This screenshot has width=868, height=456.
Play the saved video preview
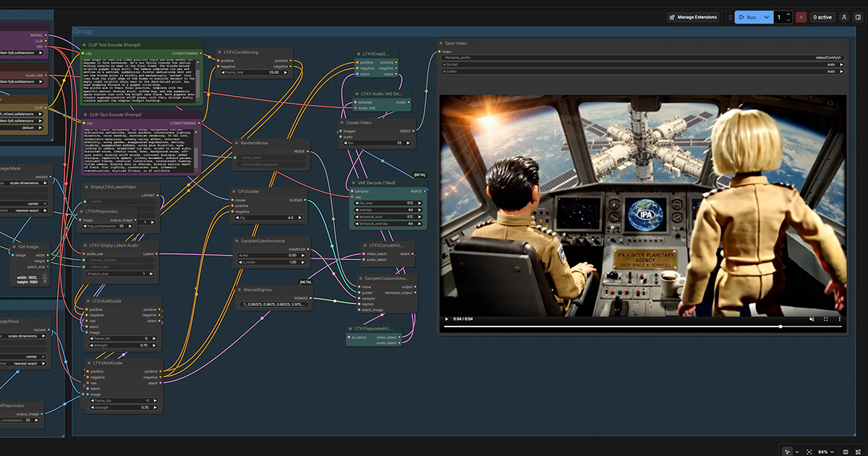pyautogui.click(x=447, y=319)
